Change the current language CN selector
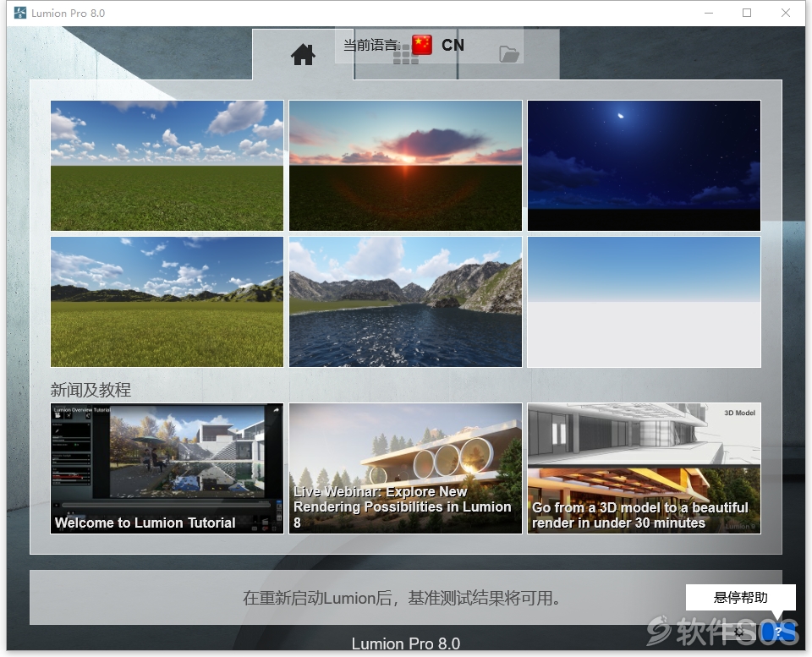The height and width of the screenshot is (657, 812). pos(430,45)
